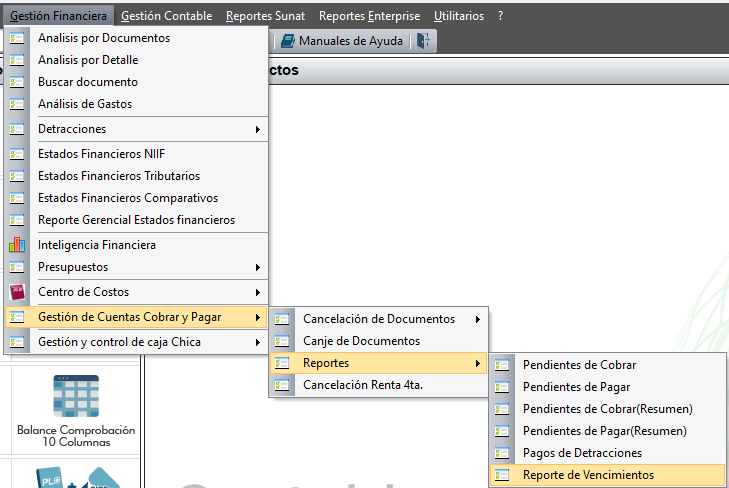Open the Reportes Enterprise menu
The width and height of the screenshot is (729, 488).
coord(370,16)
